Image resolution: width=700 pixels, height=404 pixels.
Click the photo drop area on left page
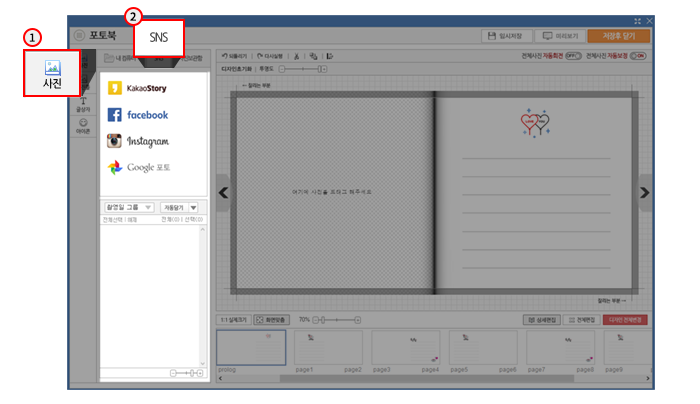(332, 192)
